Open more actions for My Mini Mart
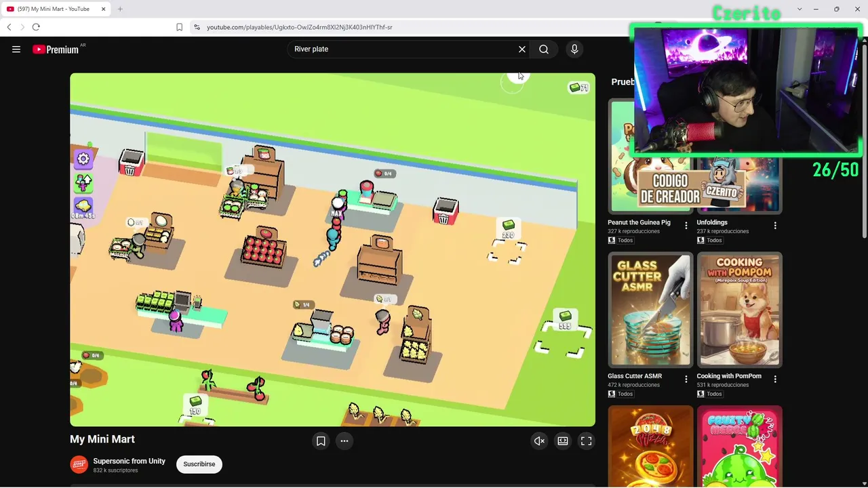 coord(344,441)
